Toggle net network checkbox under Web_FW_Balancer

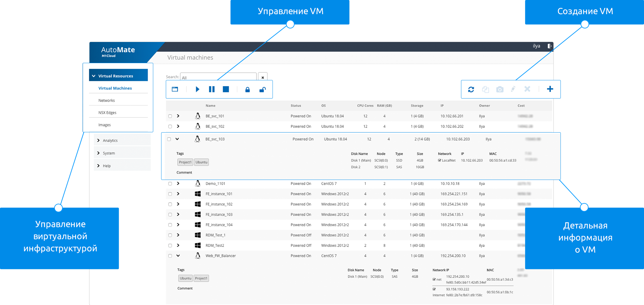pos(434,279)
